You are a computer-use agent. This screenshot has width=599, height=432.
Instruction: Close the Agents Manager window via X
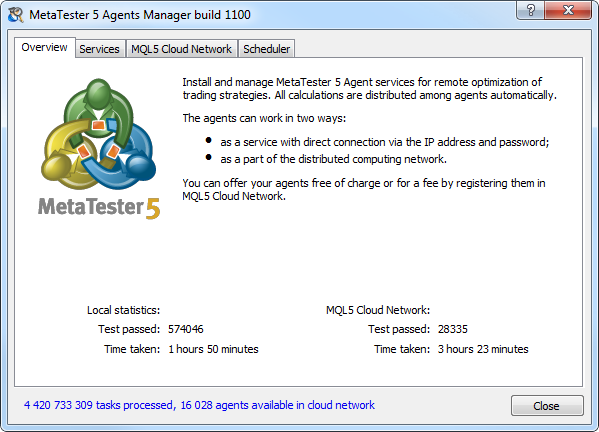pyautogui.click(x=568, y=10)
